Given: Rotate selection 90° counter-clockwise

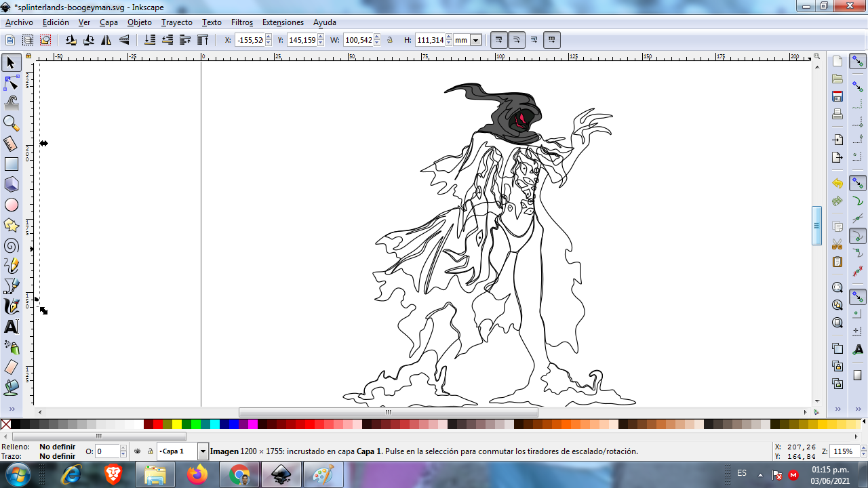Looking at the screenshot, I should coord(71,40).
